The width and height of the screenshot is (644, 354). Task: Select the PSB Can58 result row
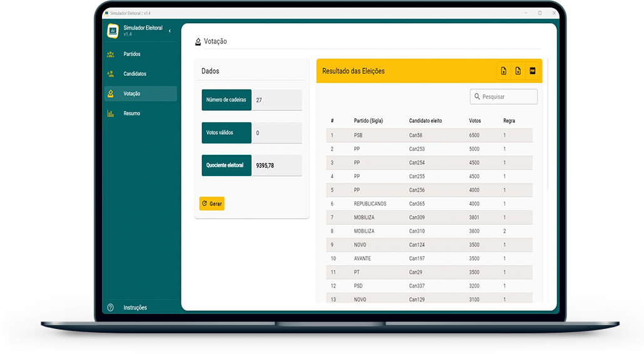tap(429, 135)
